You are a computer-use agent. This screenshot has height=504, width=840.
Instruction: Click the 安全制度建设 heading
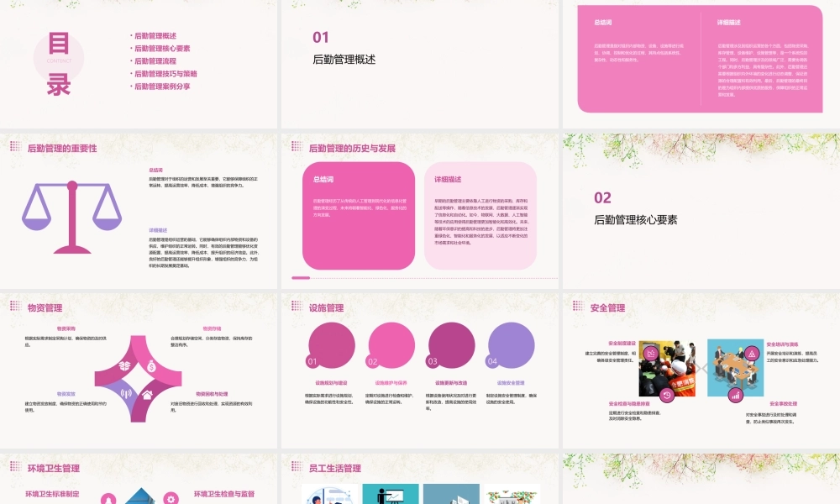[622, 344]
